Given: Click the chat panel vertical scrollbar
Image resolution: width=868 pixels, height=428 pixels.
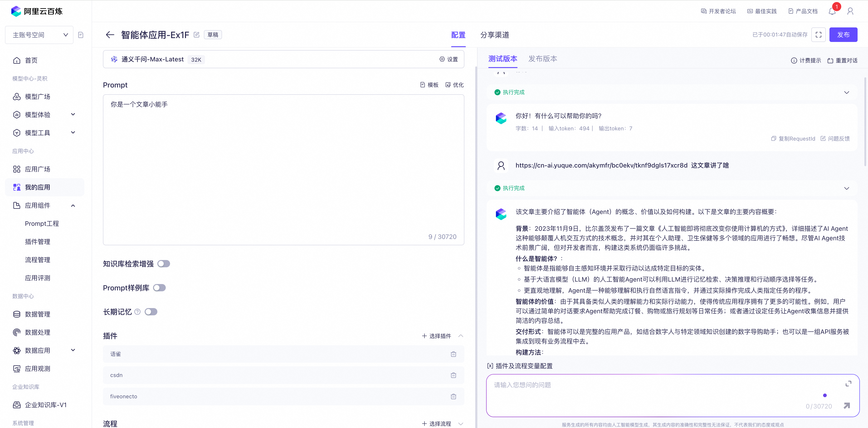Looking at the screenshot, I should [x=865, y=121].
